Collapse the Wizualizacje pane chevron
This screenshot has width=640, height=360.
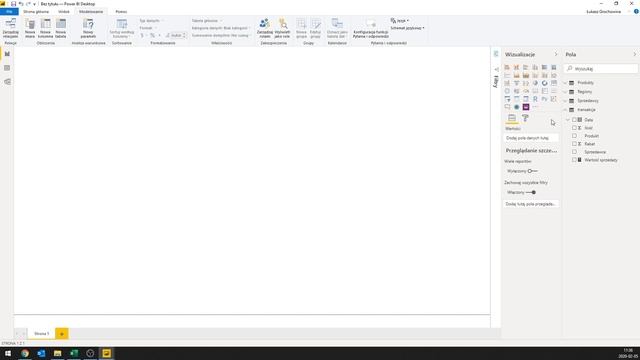coord(556,54)
